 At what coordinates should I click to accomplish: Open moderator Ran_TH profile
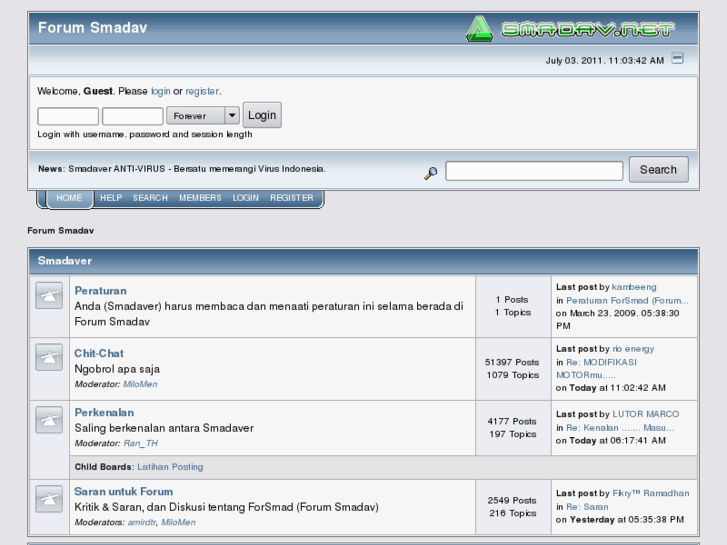click(x=141, y=443)
